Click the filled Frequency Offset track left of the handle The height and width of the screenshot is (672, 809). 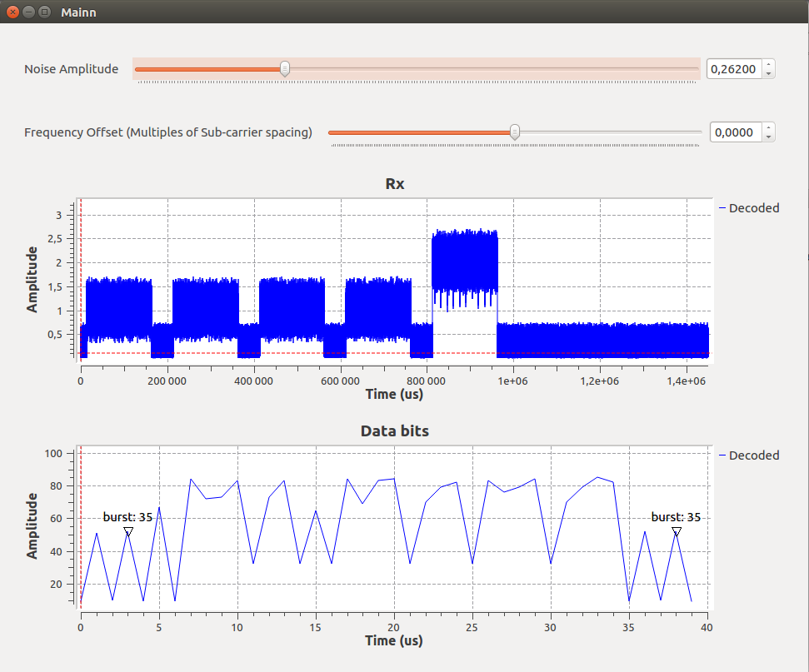click(417, 132)
